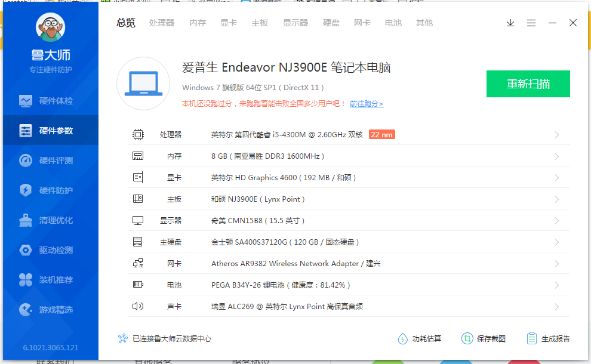Expand the 主板 row chevron
Image resolution: width=591 pixels, height=364 pixels.
[557, 199]
